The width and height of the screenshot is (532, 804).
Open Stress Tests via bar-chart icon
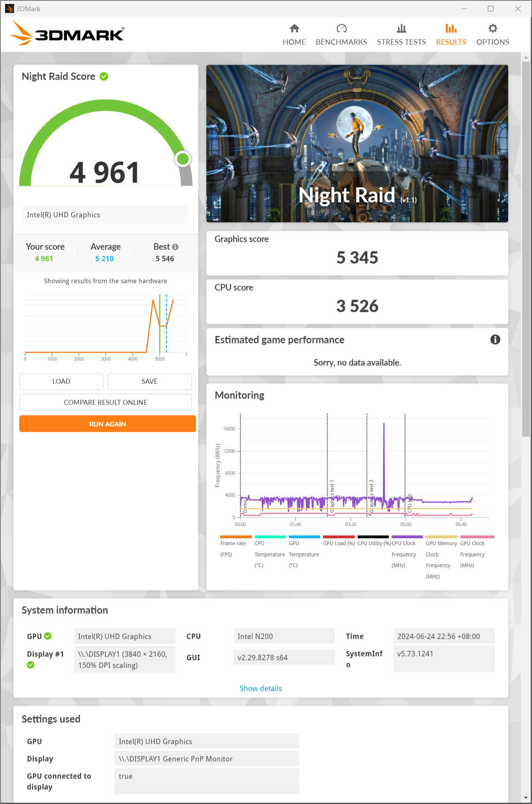(401, 28)
